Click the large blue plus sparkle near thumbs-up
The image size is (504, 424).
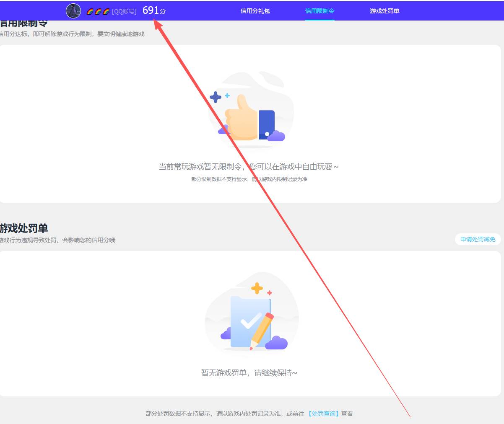216,97
